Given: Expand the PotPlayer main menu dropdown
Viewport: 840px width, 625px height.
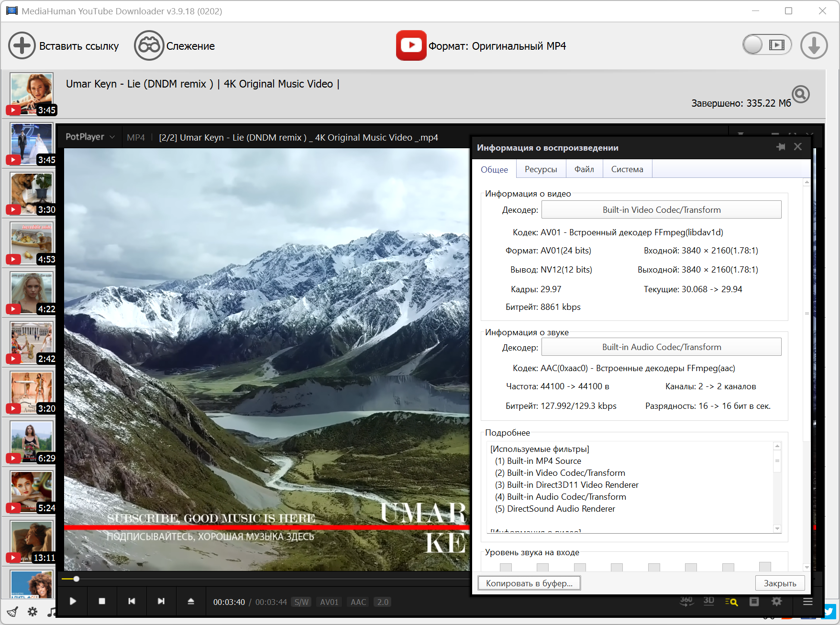Looking at the screenshot, I should (90, 137).
